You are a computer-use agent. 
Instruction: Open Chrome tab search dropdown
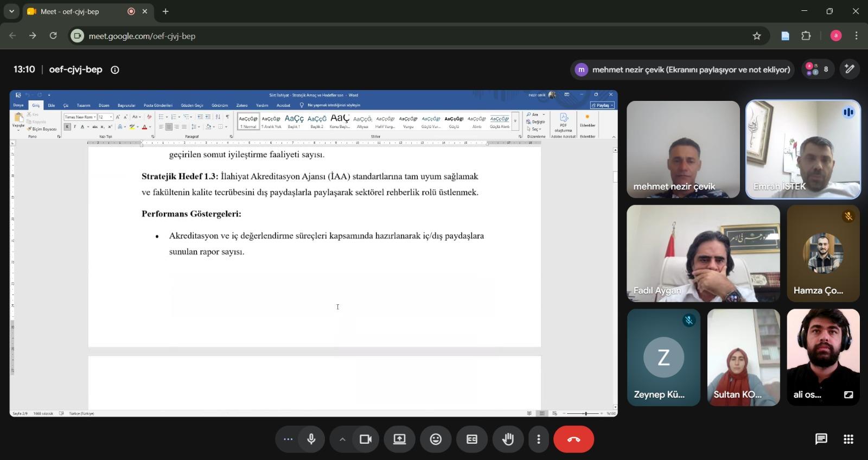[x=11, y=11]
